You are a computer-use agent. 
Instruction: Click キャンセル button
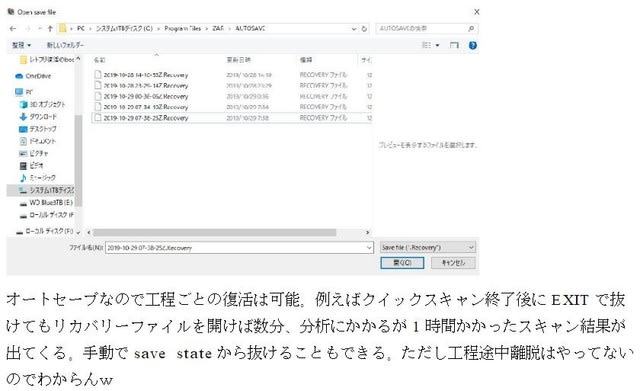(x=453, y=263)
